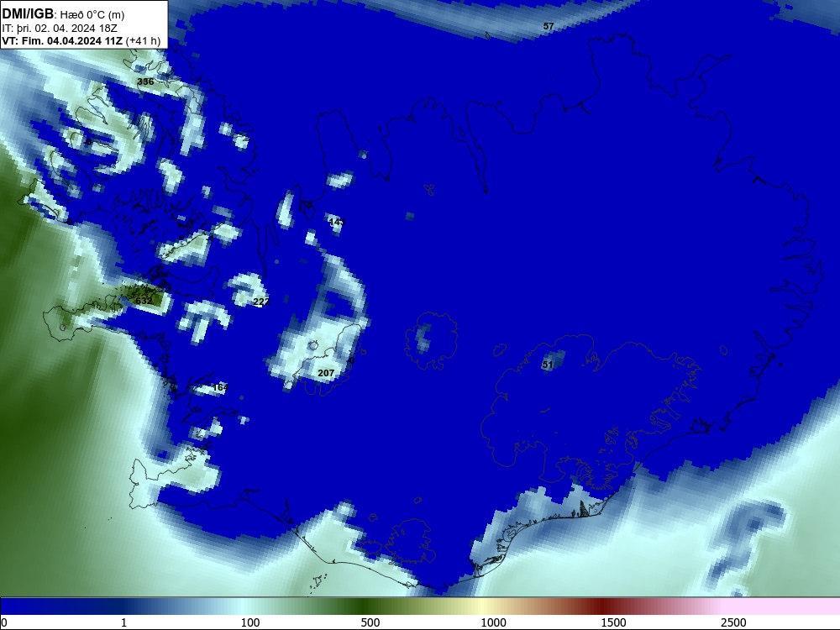Select the 'IT: þri. 02. 04. 2024 18Z' line

[x=60, y=29]
